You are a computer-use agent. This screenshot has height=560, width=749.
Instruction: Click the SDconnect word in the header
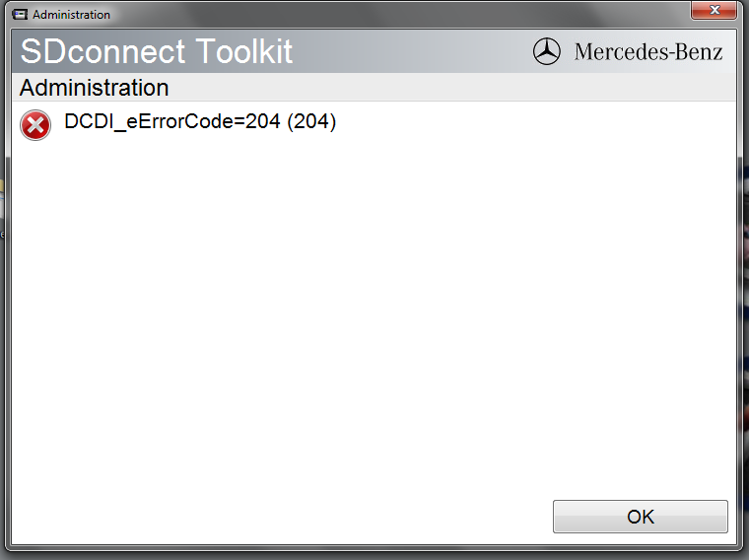coord(102,51)
